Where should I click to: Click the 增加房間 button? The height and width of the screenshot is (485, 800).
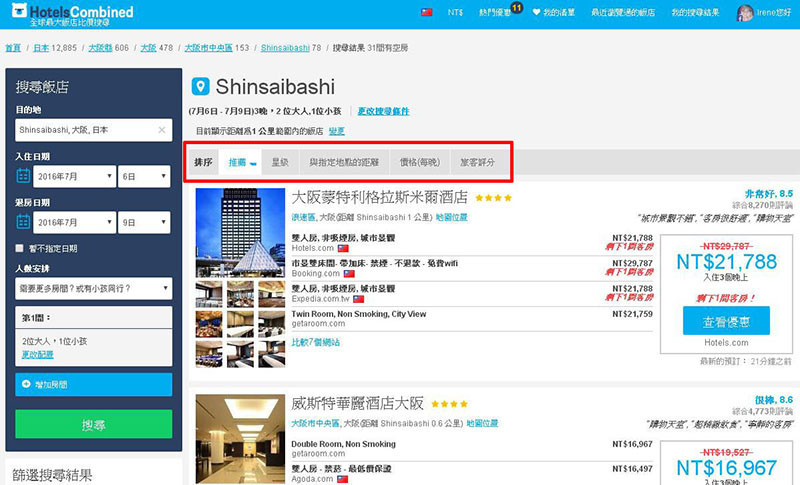(94, 385)
